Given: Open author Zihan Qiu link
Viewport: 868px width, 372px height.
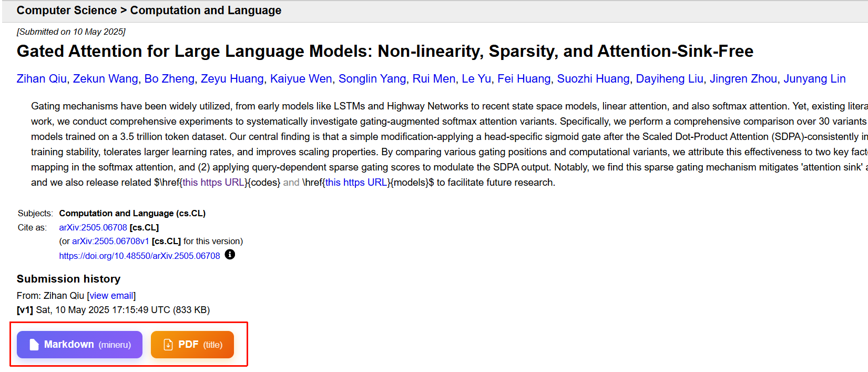Looking at the screenshot, I should click(42, 78).
